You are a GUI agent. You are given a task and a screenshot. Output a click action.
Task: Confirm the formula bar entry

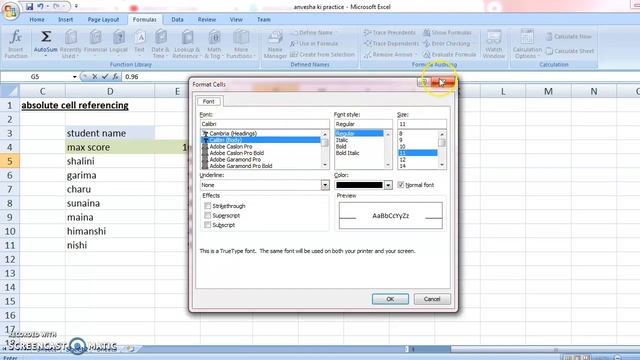[105, 76]
